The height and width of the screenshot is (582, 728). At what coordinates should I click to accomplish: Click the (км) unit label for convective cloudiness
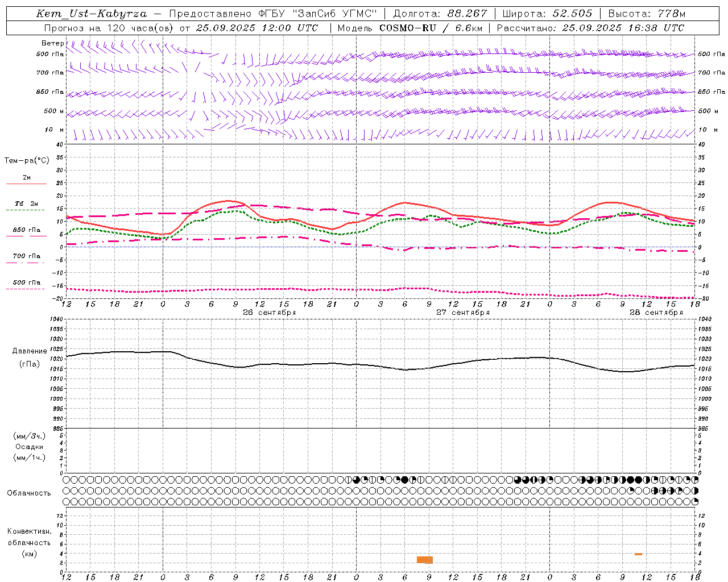[x=29, y=554]
